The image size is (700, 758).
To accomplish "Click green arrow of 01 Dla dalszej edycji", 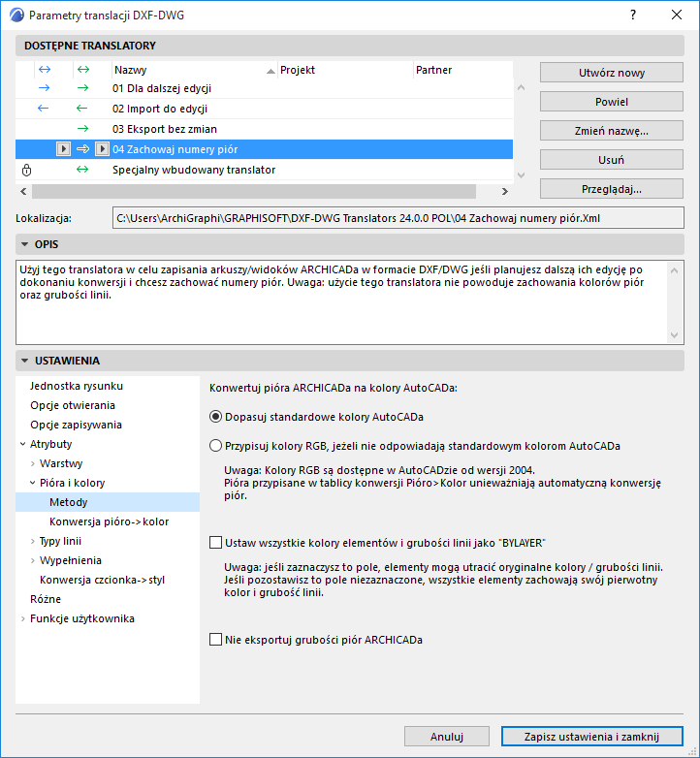I will click(83, 88).
